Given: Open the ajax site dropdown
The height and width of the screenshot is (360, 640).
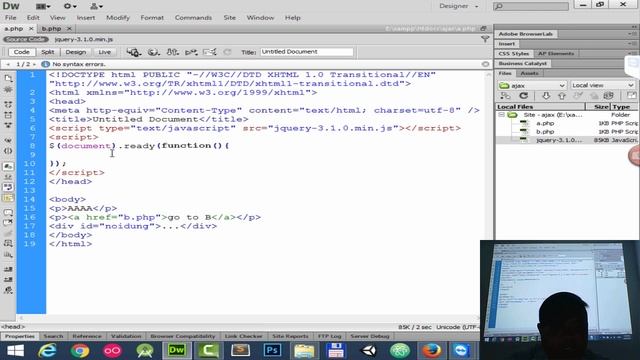Looking at the screenshot, I should pyautogui.click(x=532, y=85).
